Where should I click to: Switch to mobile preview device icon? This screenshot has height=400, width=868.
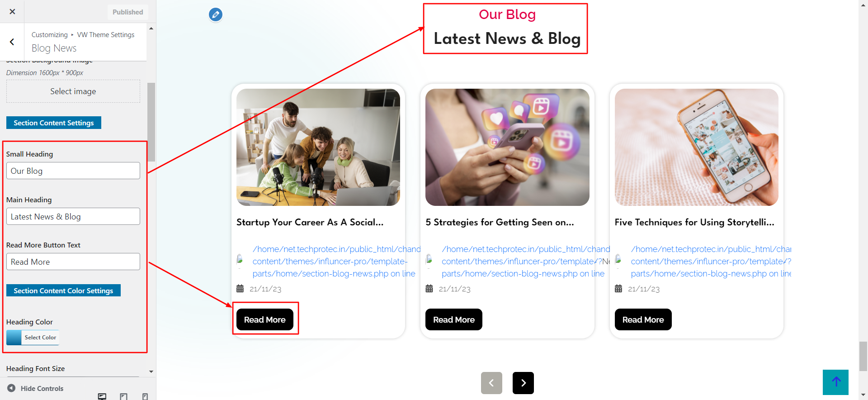(145, 396)
